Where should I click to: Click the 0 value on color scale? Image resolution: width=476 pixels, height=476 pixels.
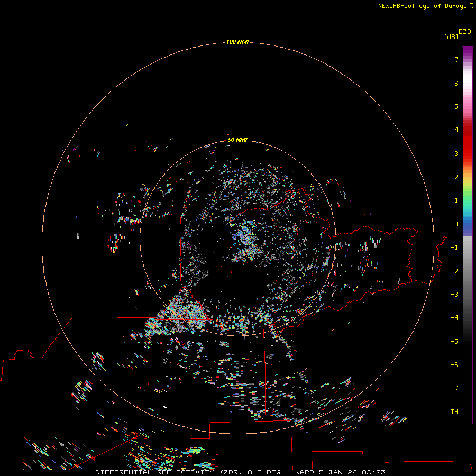click(x=456, y=224)
